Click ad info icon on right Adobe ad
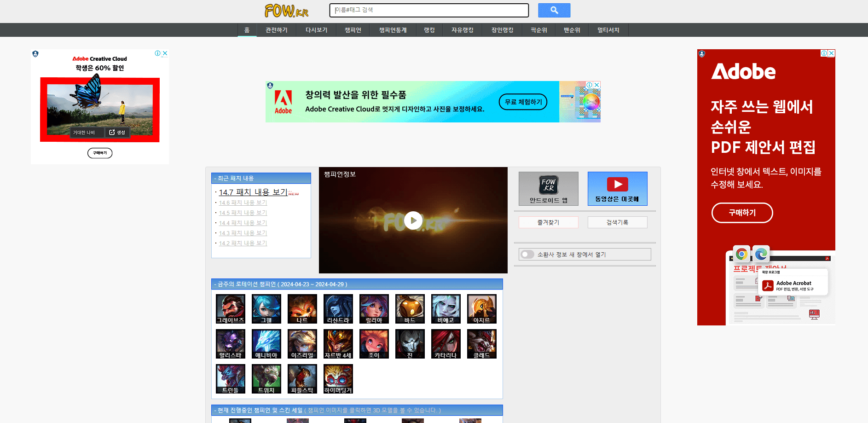Image resolution: width=868 pixels, height=423 pixels. (x=824, y=53)
